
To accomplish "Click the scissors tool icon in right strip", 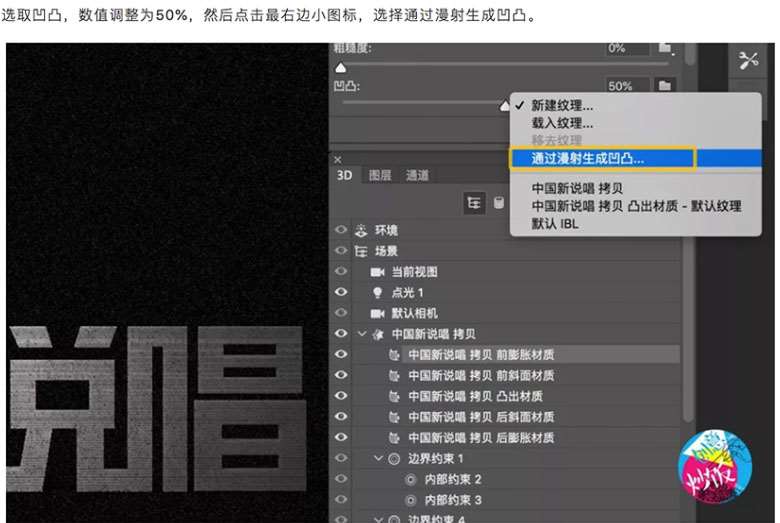I will (x=749, y=60).
